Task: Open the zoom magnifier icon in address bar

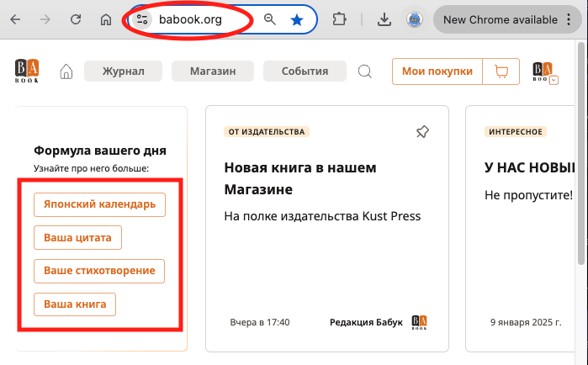Action: click(x=270, y=19)
